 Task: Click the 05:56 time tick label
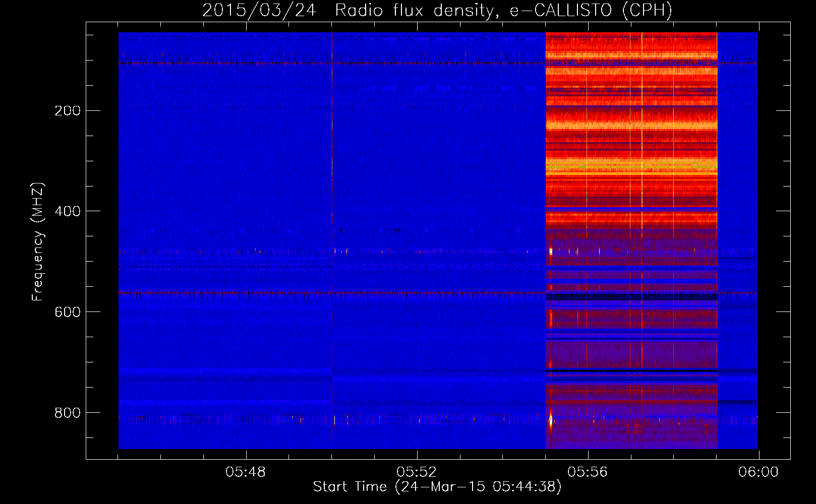[588, 472]
